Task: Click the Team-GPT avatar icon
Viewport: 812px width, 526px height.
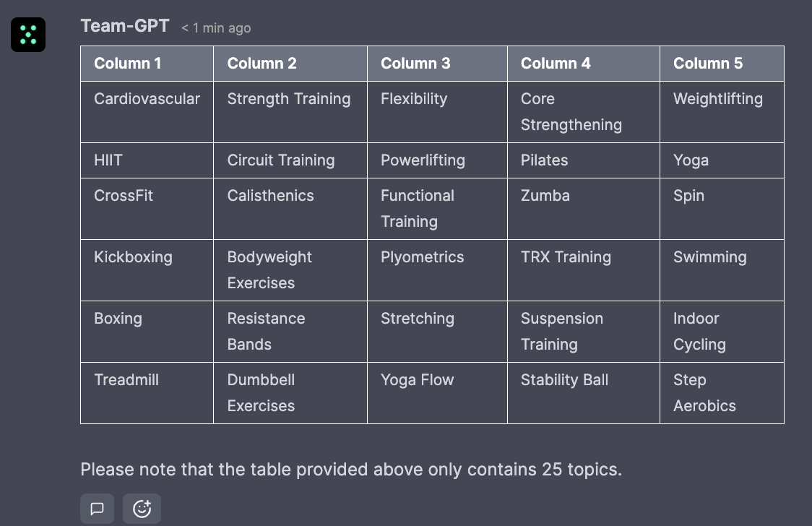Action: [x=28, y=35]
